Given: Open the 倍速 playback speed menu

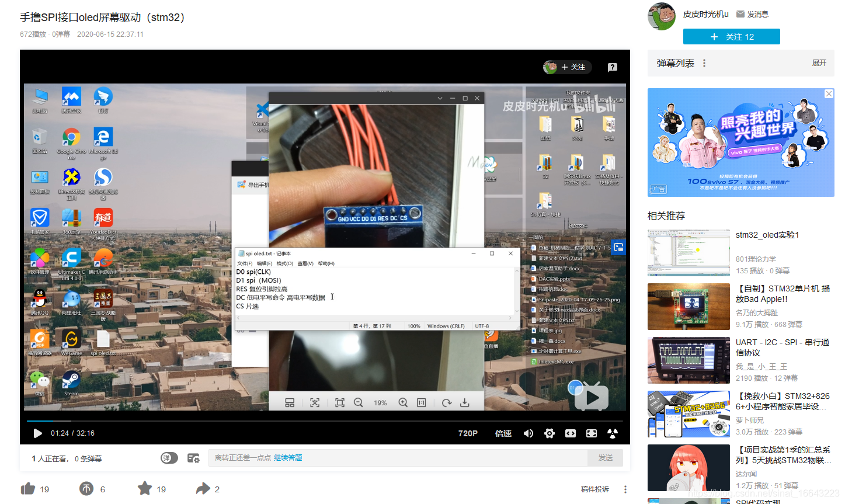Looking at the screenshot, I should (x=503, y=433).
